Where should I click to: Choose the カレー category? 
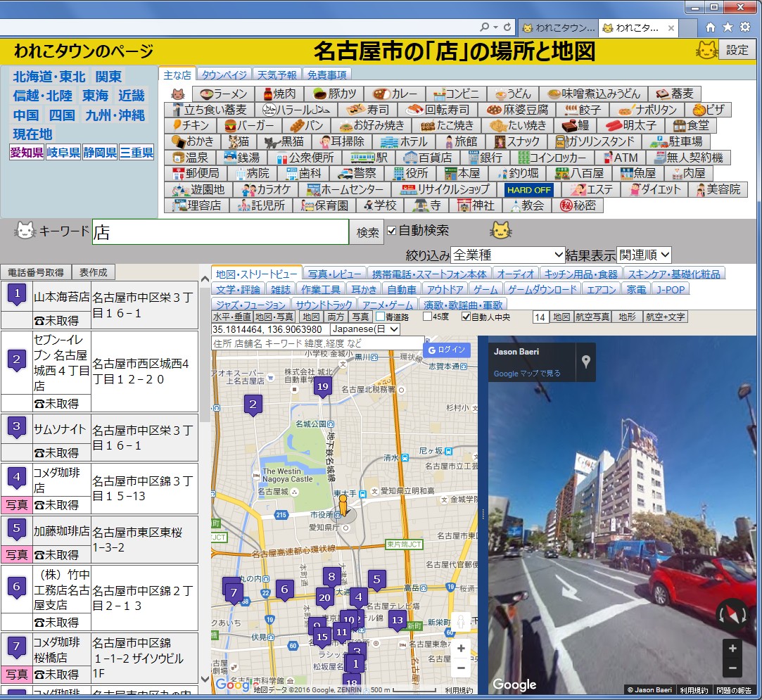(x=395, y=94)
